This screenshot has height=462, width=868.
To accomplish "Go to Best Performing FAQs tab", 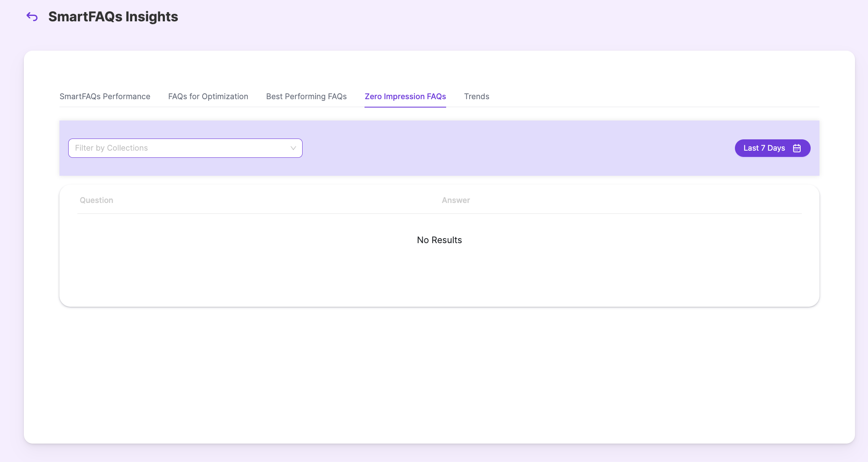I will [x=306, y=96].
